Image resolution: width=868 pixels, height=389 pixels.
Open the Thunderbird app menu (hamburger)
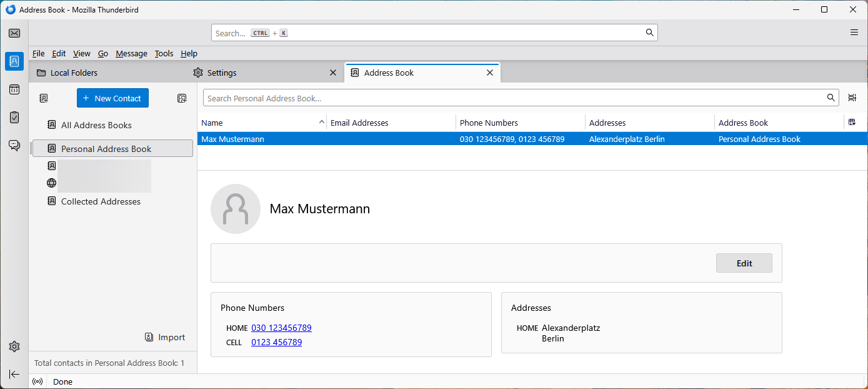pyautogui.click(x=854, y=33)
